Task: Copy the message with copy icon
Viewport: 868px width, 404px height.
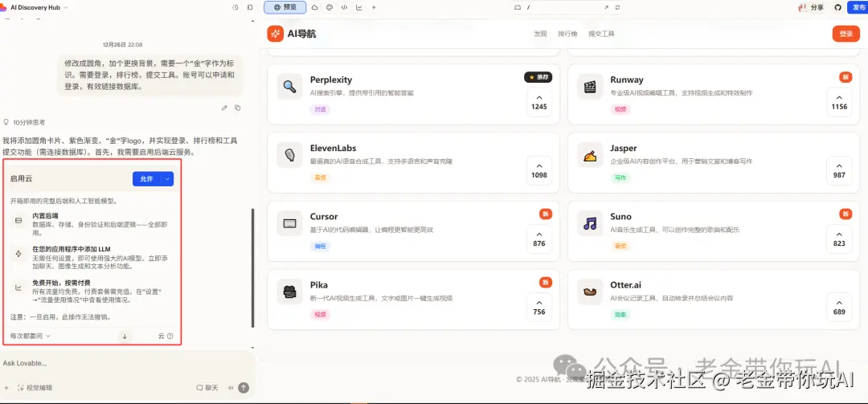Action: [x=237, y=108]
